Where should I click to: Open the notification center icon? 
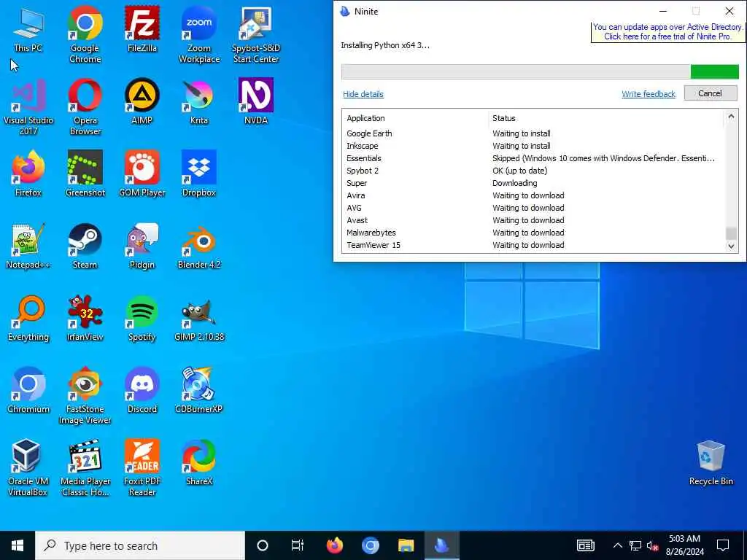pyautogui.click(x=723, y=545)
